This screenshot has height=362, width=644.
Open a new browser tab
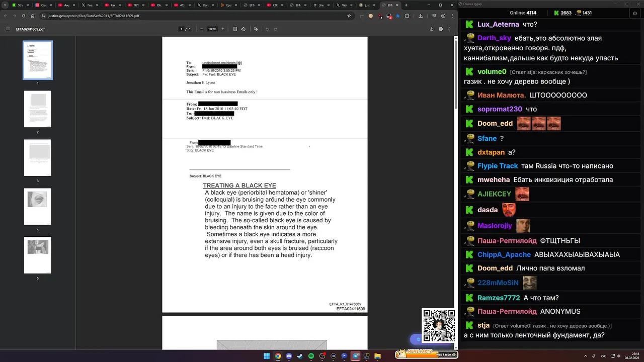point(406,5)
